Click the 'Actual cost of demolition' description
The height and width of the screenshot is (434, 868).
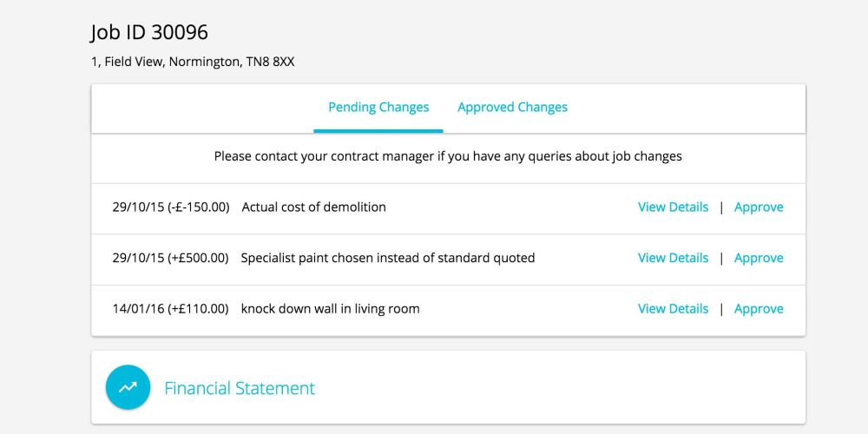pos(313,207)
